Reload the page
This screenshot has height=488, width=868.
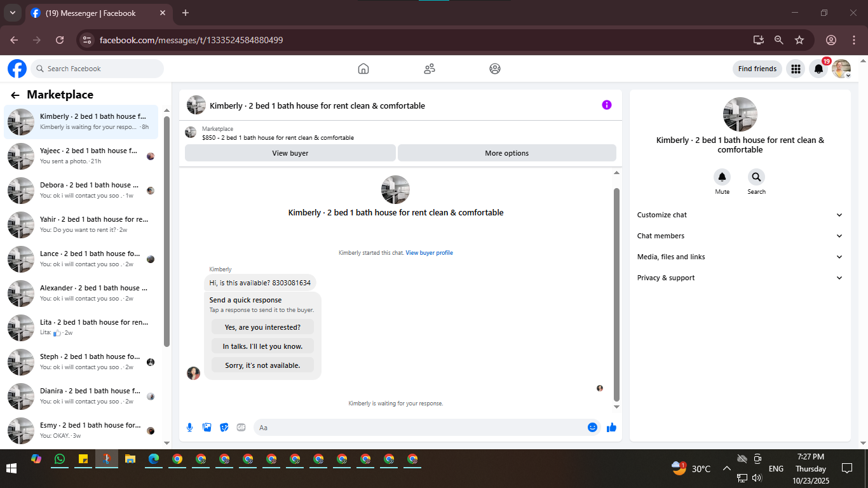pyautogui.click(x=60, y=40)
